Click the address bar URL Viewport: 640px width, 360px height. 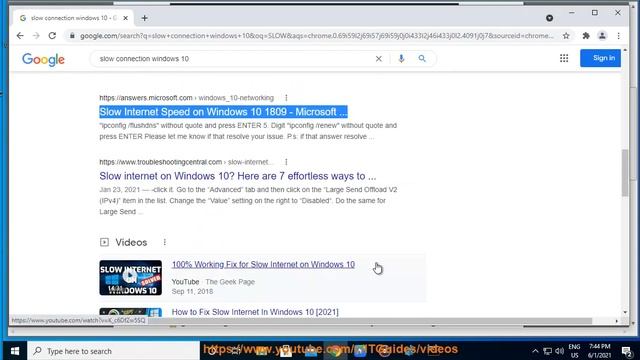coord(316,36)
